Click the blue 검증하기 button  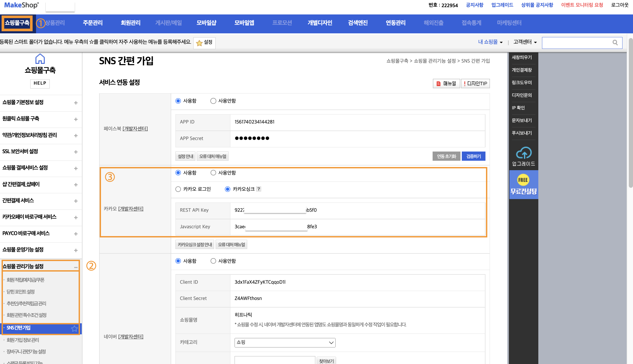point(473,156)
